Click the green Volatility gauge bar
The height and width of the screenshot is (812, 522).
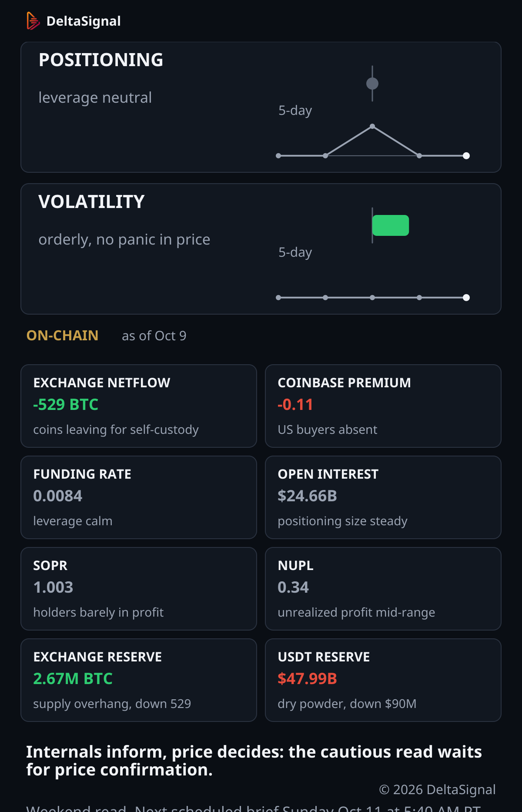(x=391, y=225)
